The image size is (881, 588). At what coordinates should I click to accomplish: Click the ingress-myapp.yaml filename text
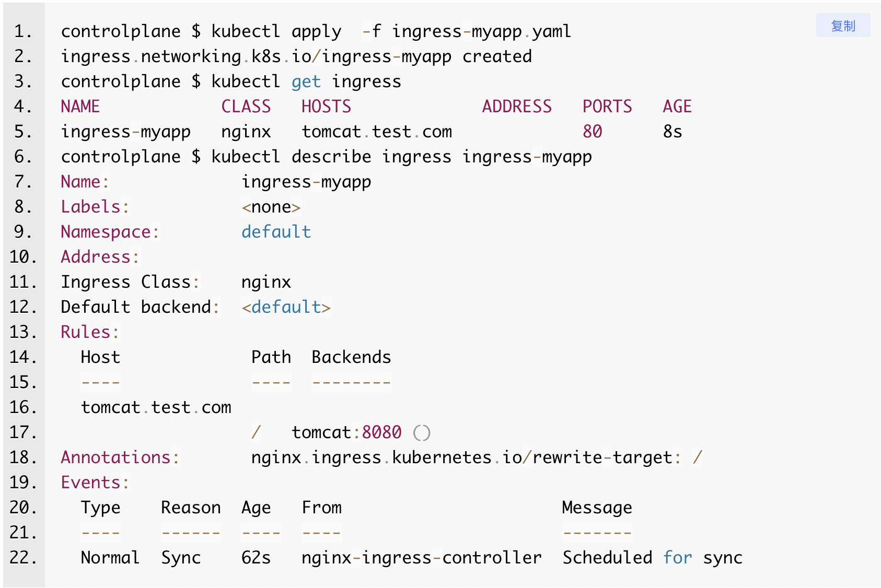(x=481, y=31)
